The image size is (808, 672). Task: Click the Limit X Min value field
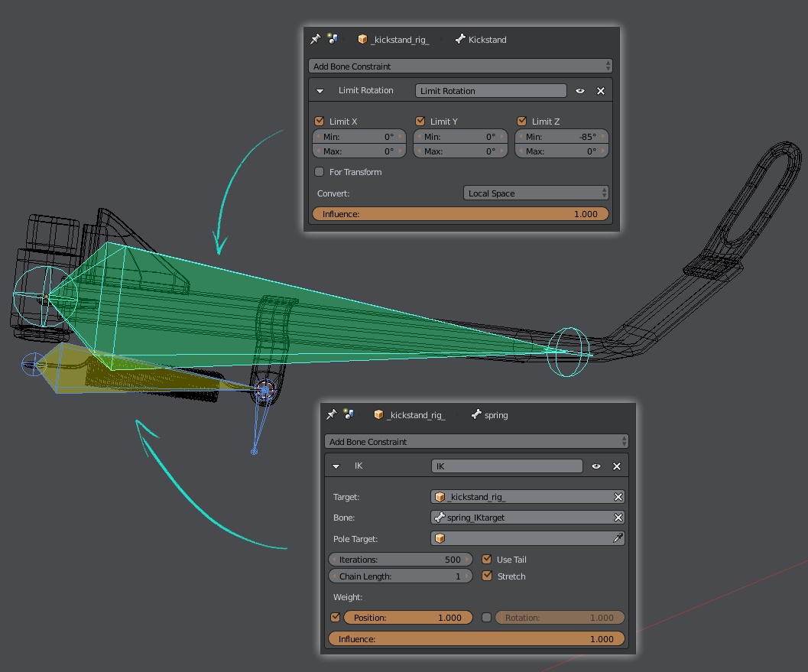[x=359, y=137]
